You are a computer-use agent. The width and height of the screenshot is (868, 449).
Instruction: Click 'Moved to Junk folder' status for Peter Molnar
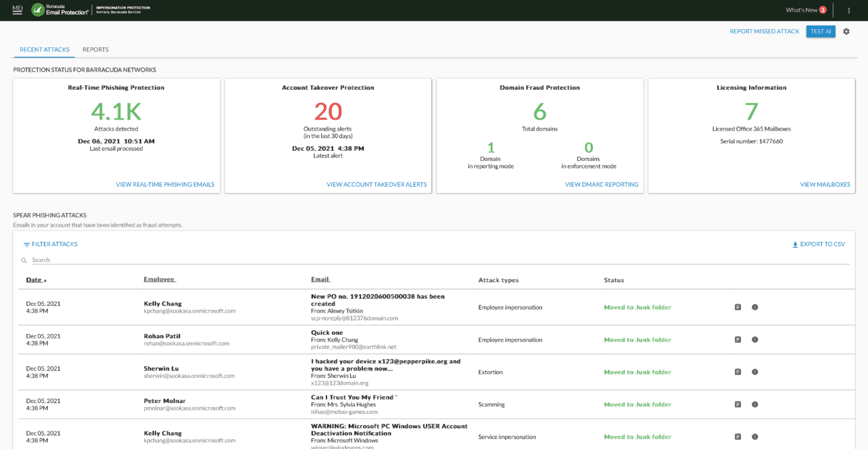click(637, 404)
